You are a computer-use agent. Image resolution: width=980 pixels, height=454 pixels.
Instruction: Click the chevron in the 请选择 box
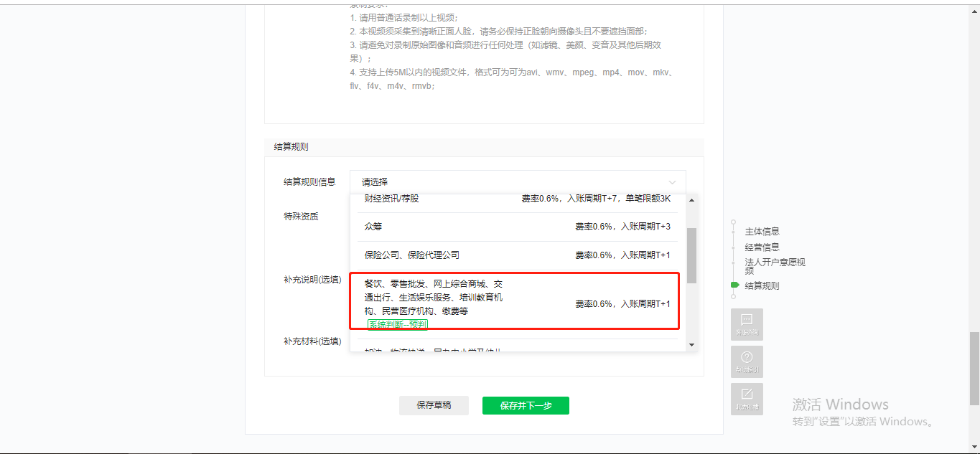click(x=672, y=182)
